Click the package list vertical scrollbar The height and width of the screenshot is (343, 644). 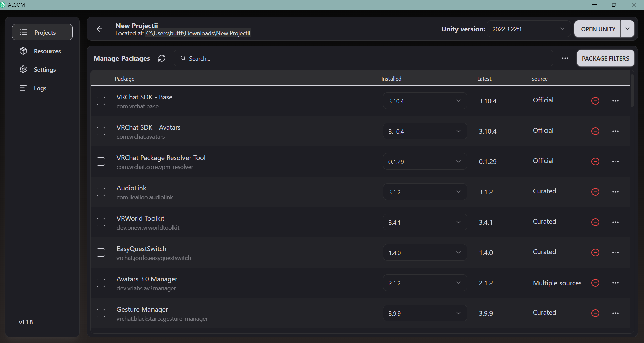[x=632, y=91]
